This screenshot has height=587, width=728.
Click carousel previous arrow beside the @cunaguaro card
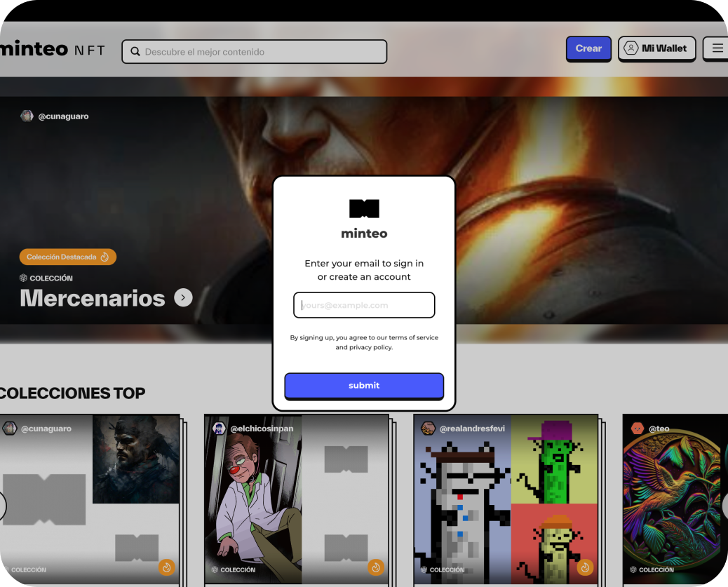(x=3, y=505)
